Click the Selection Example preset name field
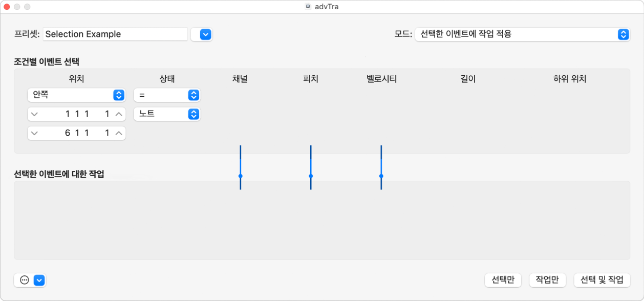The height and width of the screenshot is (301, 644). point(115,34)
